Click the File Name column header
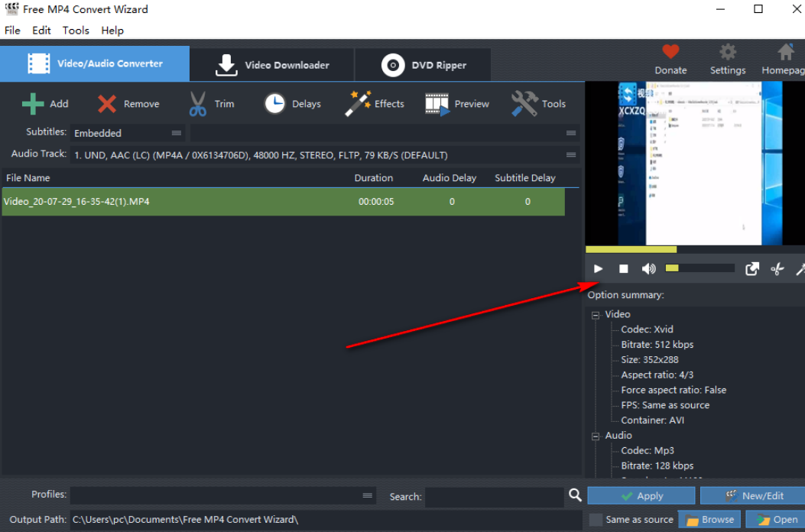 tap(28, 178)
